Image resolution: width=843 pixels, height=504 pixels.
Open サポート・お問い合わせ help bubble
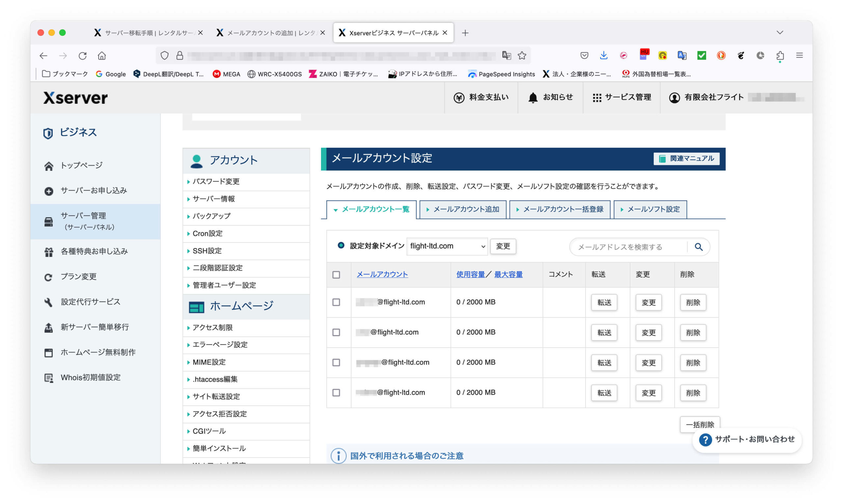coord(747,440)
